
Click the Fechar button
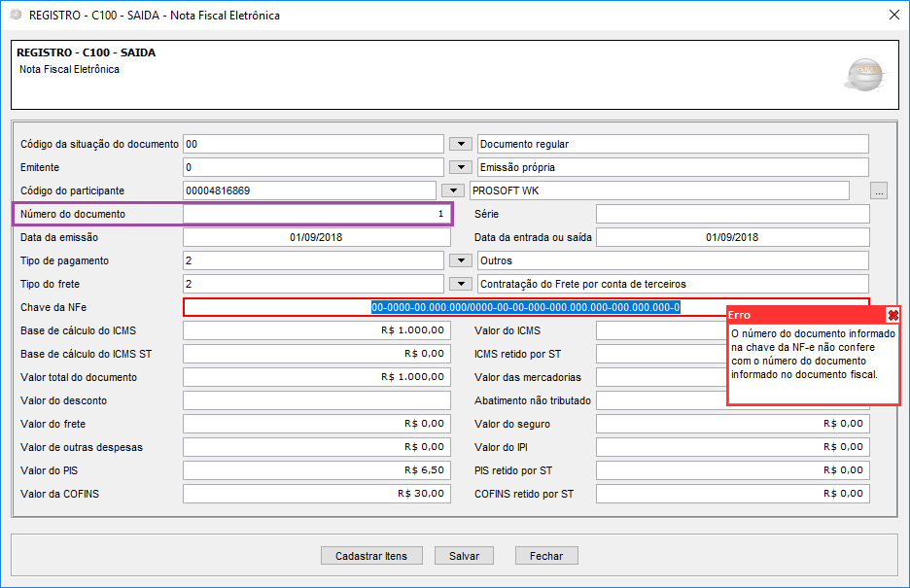click(546, 556)
